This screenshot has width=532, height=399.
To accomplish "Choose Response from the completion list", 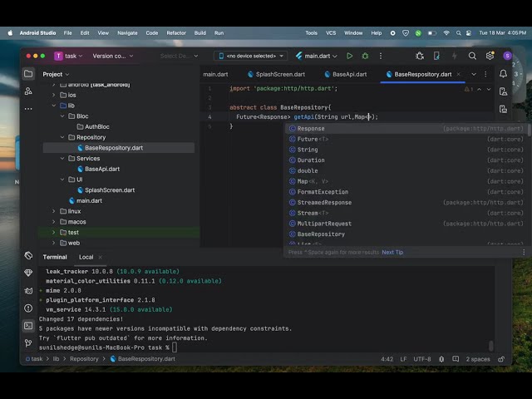I will tap(406, 129).
